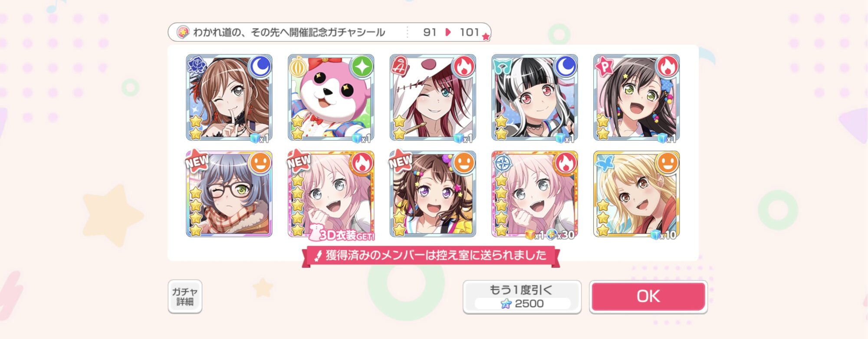Click もう1度引く 2500 stars button
This screenshot has width=868, height=339.
point(522,296)
